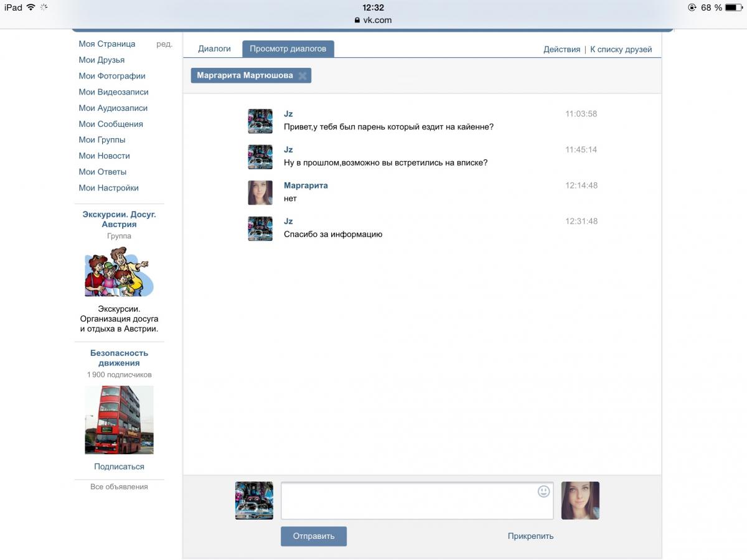Open Jz name on the Спасибо message
747x560 pixels.
(288, 222)
